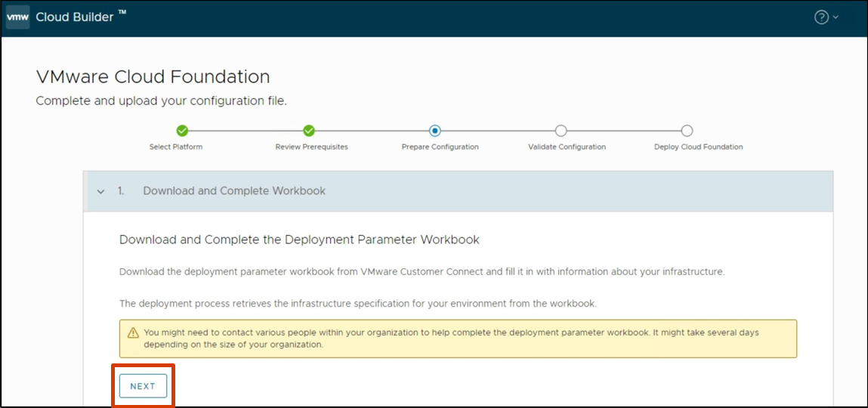Select the Prepare Configuration step circle
This screenshot has height=408, width=868.
tap(434, 131)
